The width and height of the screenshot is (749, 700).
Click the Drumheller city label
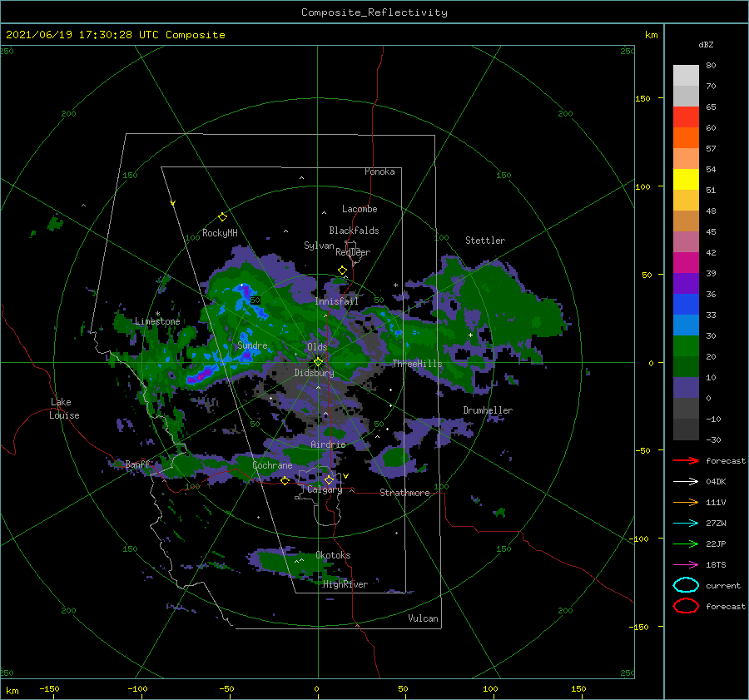[488, 410]
